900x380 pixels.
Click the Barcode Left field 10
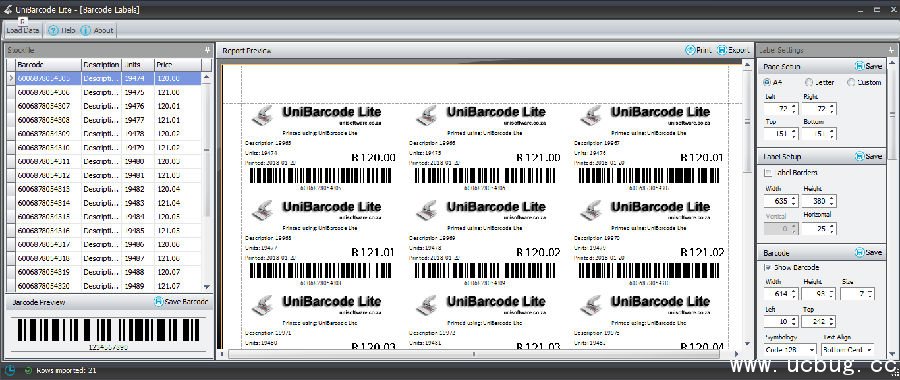coord(781,321)
